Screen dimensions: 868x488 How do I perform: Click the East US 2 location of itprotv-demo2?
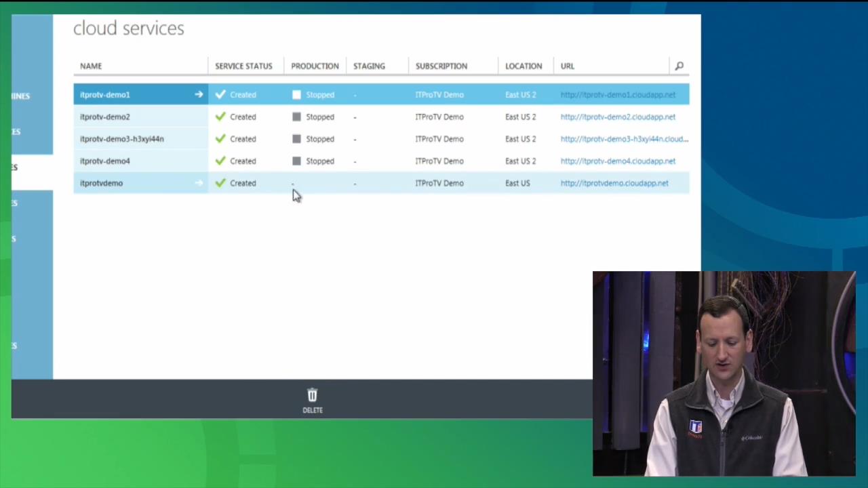pyautogui.click(x=520, y=117)
